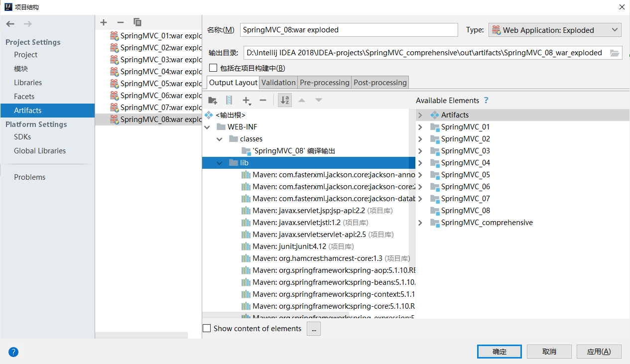Expand SpringMVC_02 in Available Elements
Viewport: 630px width, 364px height.
coord(420,139)
